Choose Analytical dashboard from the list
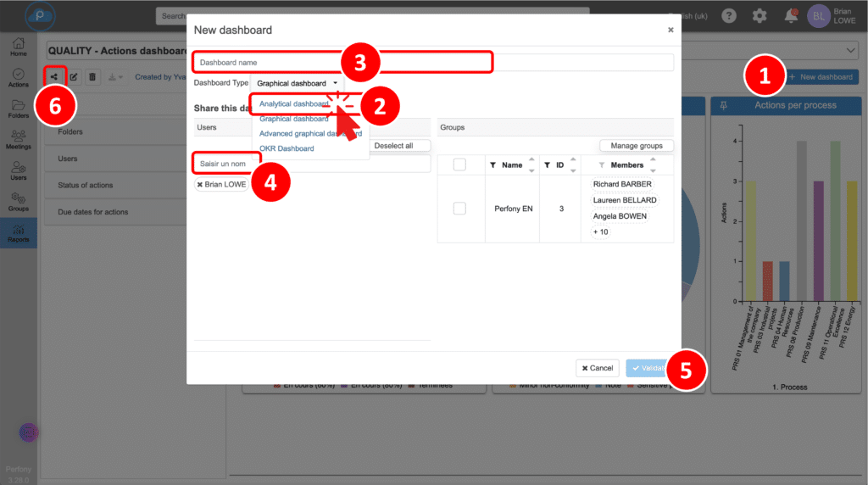Image resolution: width=868 pixels, height=485 pixels. click(293, 103)
